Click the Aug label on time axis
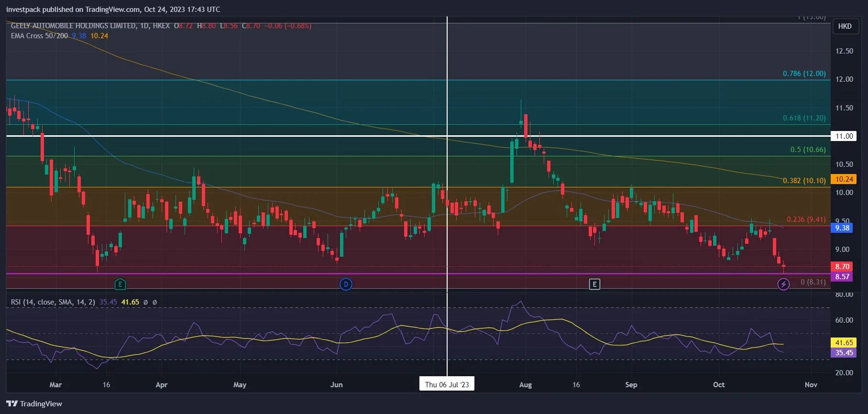The width and height of the screenshot is (868, 414). (x=525, y=385)
